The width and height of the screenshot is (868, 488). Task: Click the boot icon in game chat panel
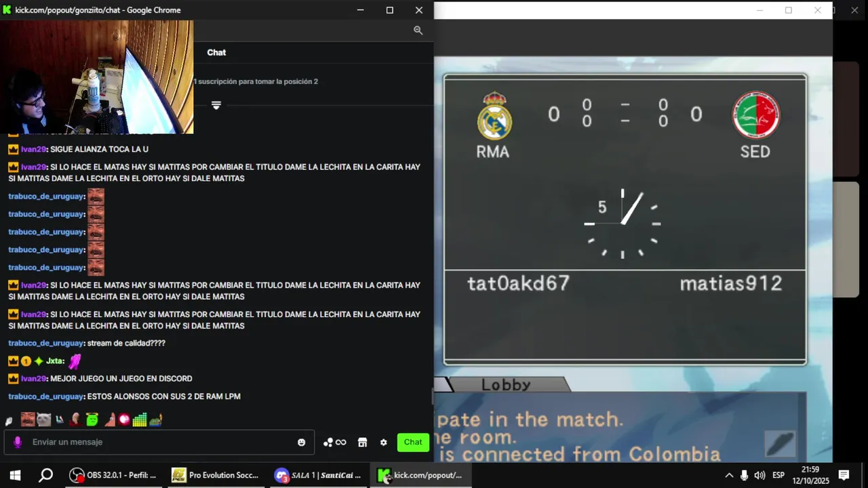(780, 444)
